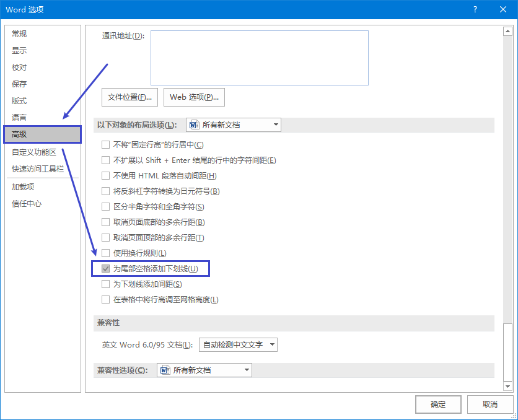Open the 常规 category

pyautogui.click(x=19, y=33)
